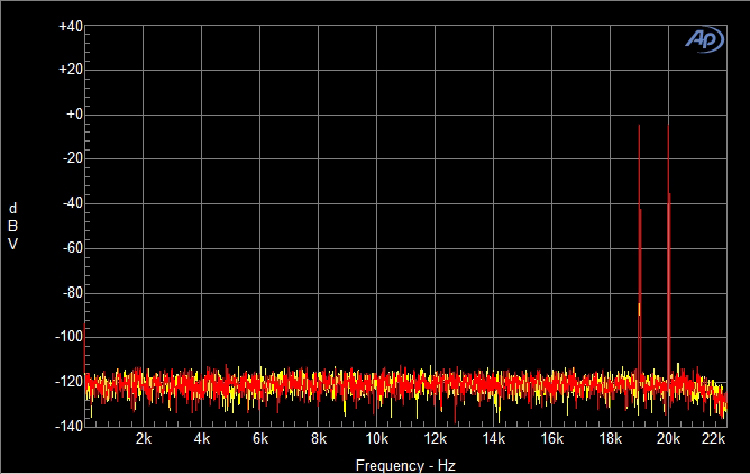The height and width of the screenshot is (474, 750).
Task: Click the 8k frequency tick label
Action: pyautogui.click(x=319, y=439)
